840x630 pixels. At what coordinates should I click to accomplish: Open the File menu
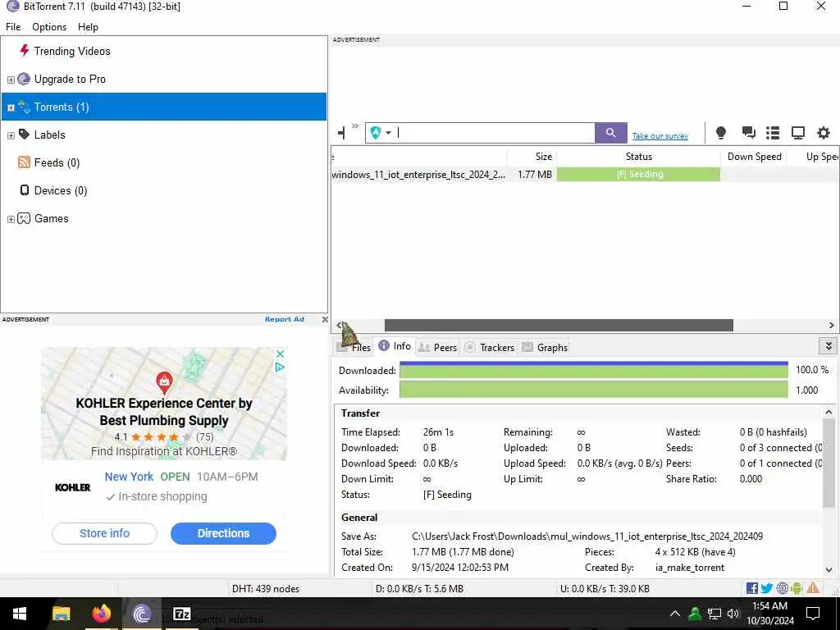tap(13, 27)
